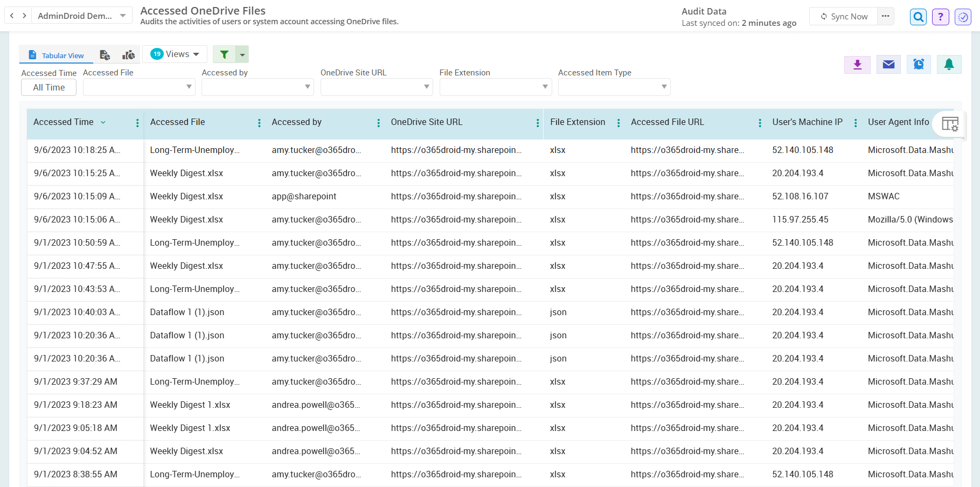Open the column settings gear icon
This screenshot has height=487, width=980.
click(x=950, y=124)
